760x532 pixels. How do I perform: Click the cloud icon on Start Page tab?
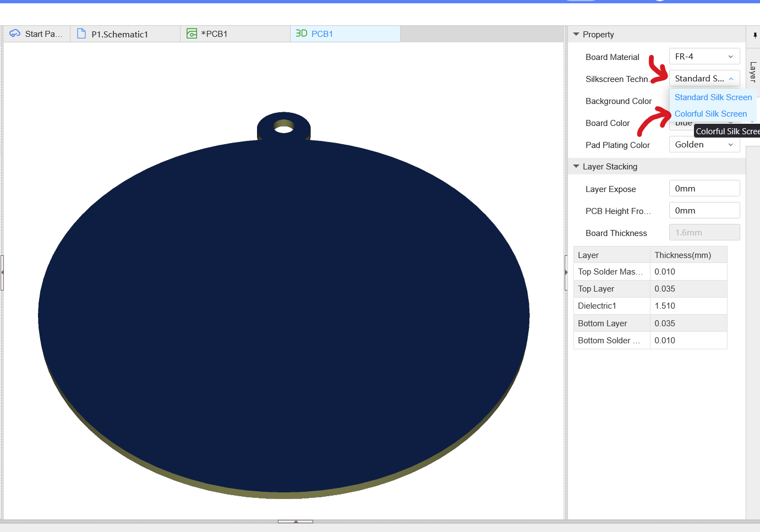(15, 34)
